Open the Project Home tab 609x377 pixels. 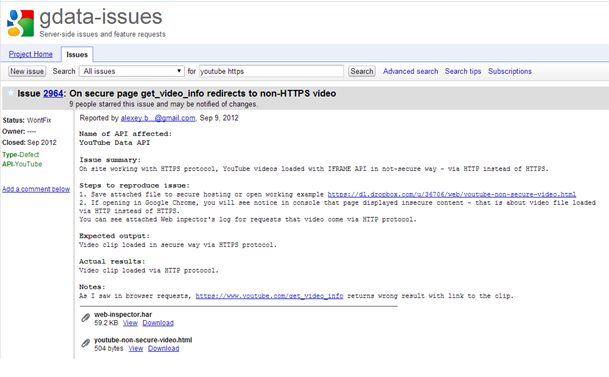click(x=31, y=54)
